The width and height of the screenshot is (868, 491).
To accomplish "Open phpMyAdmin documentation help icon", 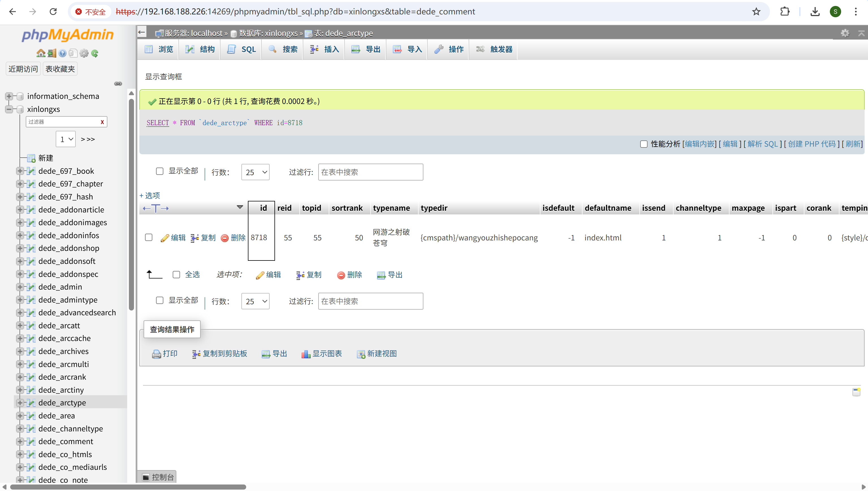I will pyautogui.click(x=62, y=53).
